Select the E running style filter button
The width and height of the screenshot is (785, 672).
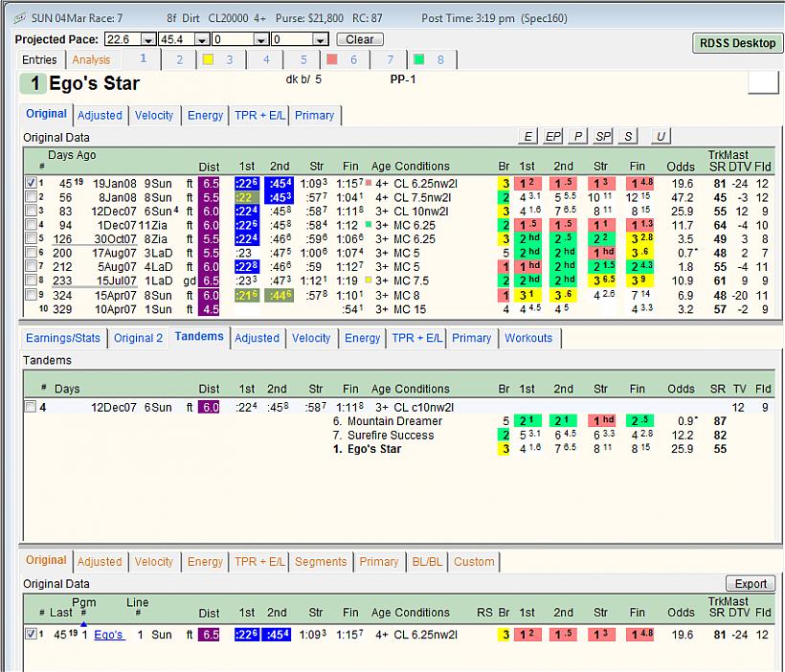coord(527,136)
